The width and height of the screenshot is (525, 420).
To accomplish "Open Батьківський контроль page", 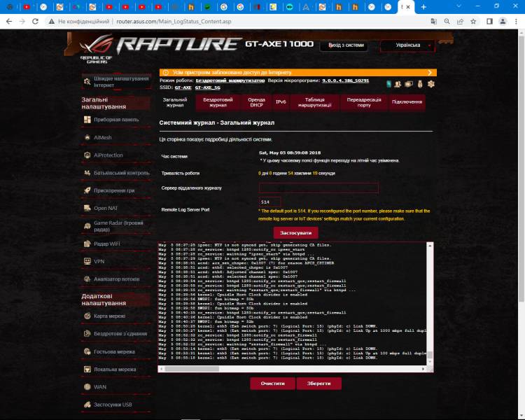I will pyautogui.click(x=115, y=173).
